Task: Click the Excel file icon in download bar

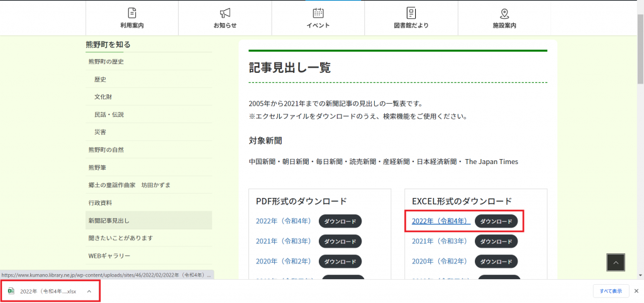Action: click(x=11, y=291)
